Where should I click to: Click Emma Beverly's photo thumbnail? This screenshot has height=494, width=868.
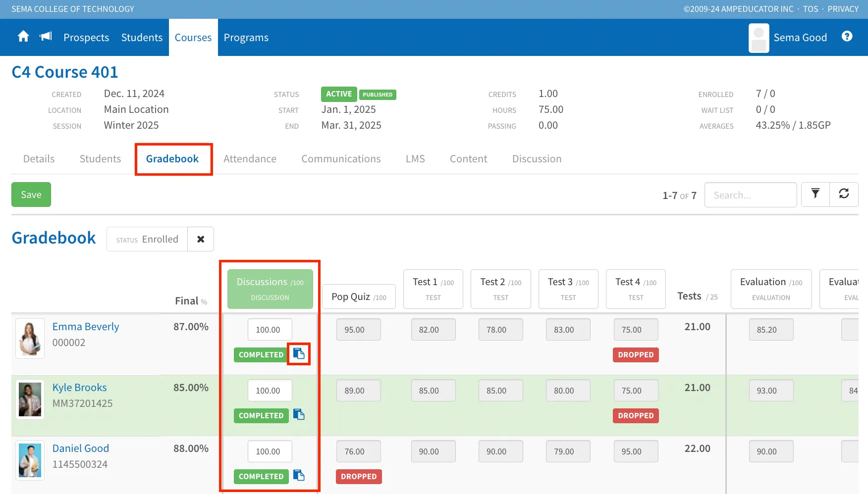pyautogui.click(x=30, y=339)
